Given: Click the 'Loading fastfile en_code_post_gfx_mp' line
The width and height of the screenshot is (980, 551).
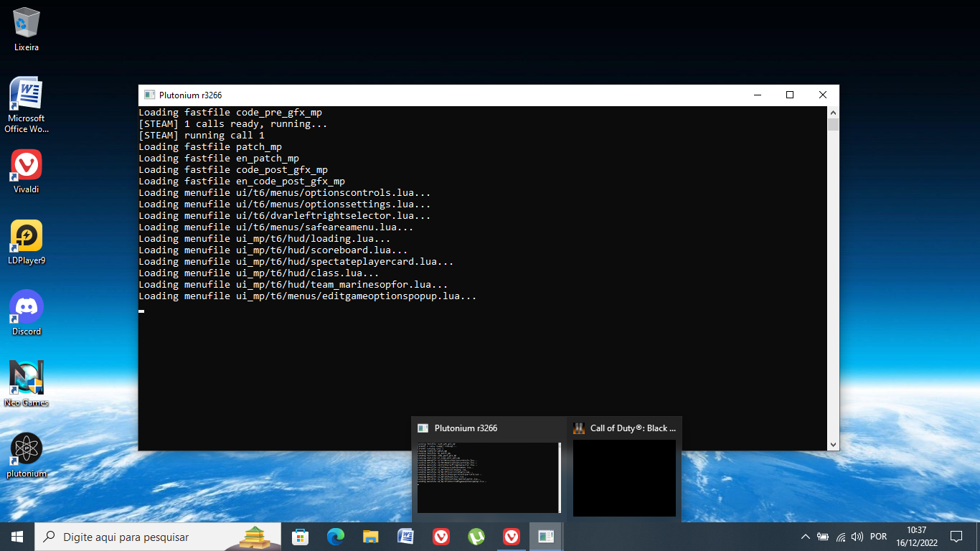Looking at the screenshot, I should coord(242,182).
